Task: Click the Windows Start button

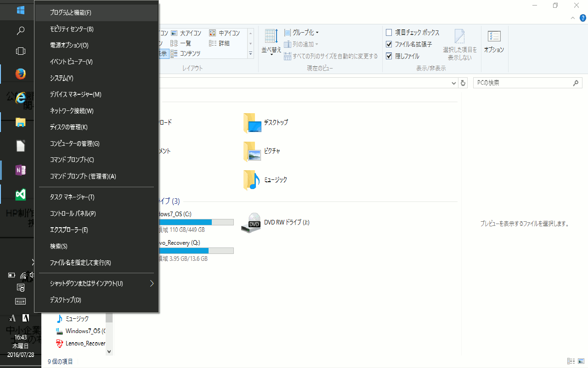Action: pyautogui.click(x=20, y=10)
